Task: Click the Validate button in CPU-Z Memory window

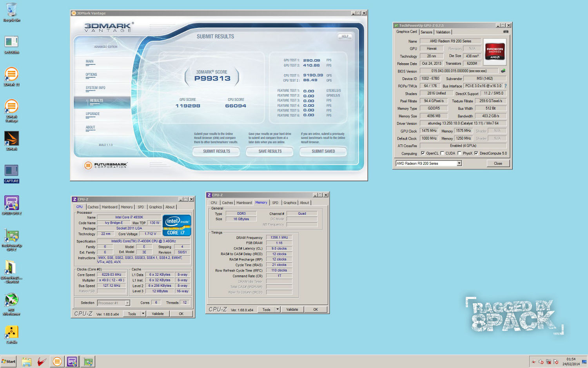Action: 292,310
